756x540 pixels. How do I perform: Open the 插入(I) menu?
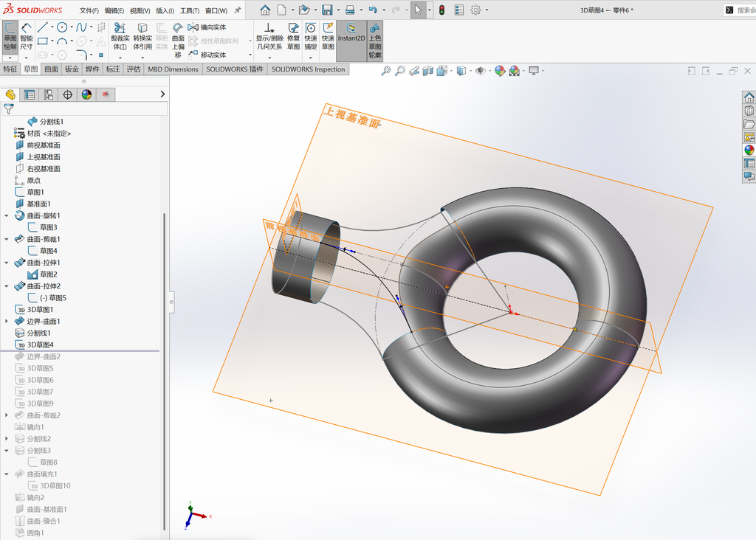[x=165, y=10]
